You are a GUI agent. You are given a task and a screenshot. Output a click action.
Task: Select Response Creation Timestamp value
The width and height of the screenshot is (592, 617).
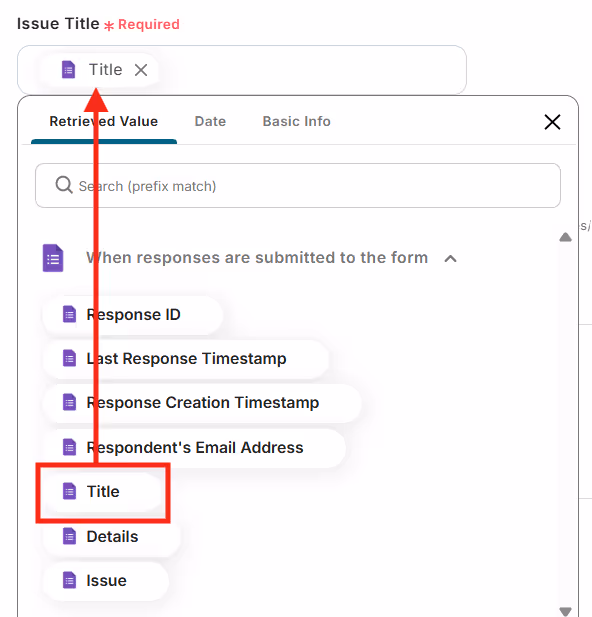(202, 403)
